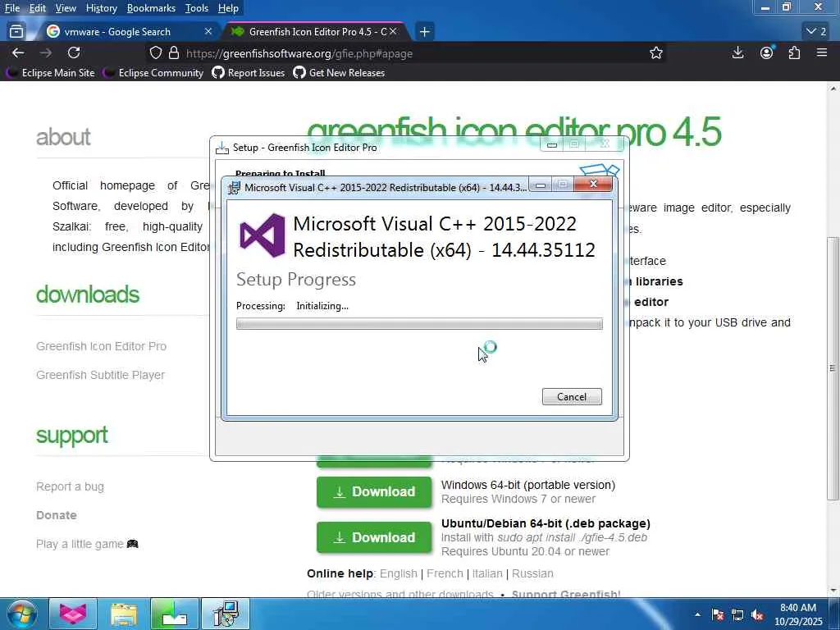Open Get New Releases bookmark

point(339,73)
